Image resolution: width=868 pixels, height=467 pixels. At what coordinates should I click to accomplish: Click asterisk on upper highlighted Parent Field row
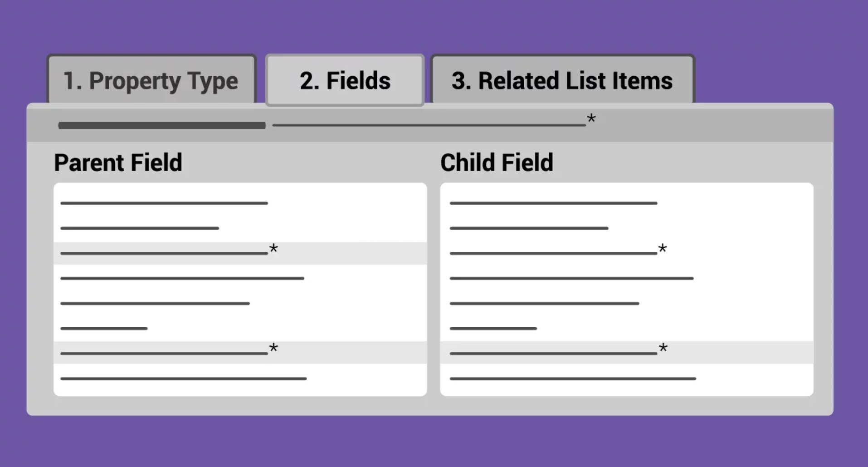273,249
